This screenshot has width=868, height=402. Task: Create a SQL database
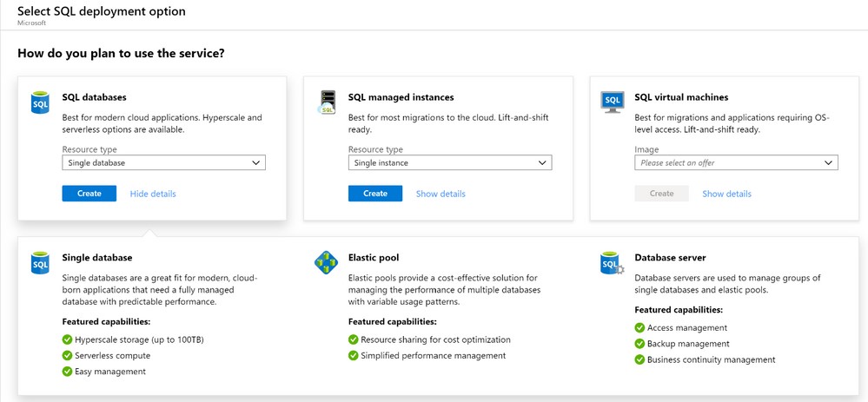click(x=89, y=194)
